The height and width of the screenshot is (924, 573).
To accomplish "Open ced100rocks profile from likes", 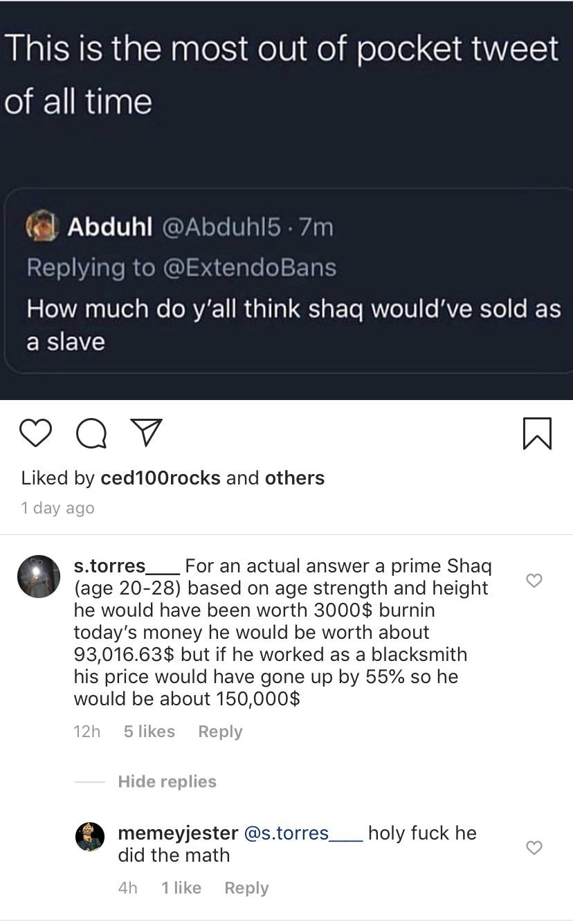I will pyautogui.click(x=161, y=478).
